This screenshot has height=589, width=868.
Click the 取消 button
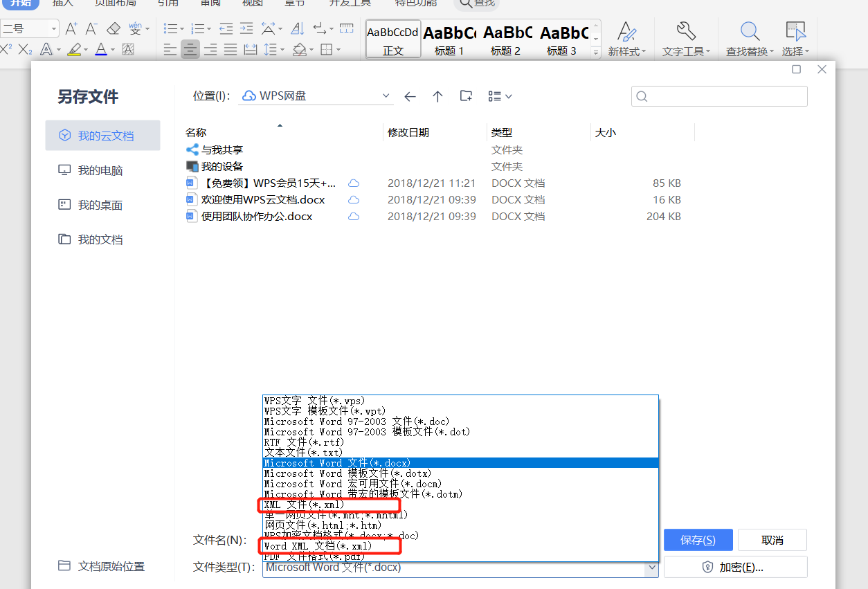tap(772, 540)
